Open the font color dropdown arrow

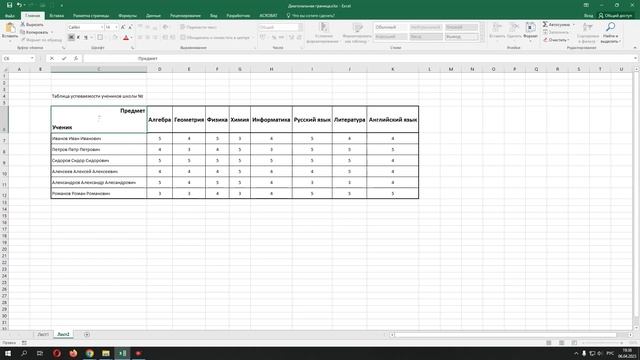[131, 37]
